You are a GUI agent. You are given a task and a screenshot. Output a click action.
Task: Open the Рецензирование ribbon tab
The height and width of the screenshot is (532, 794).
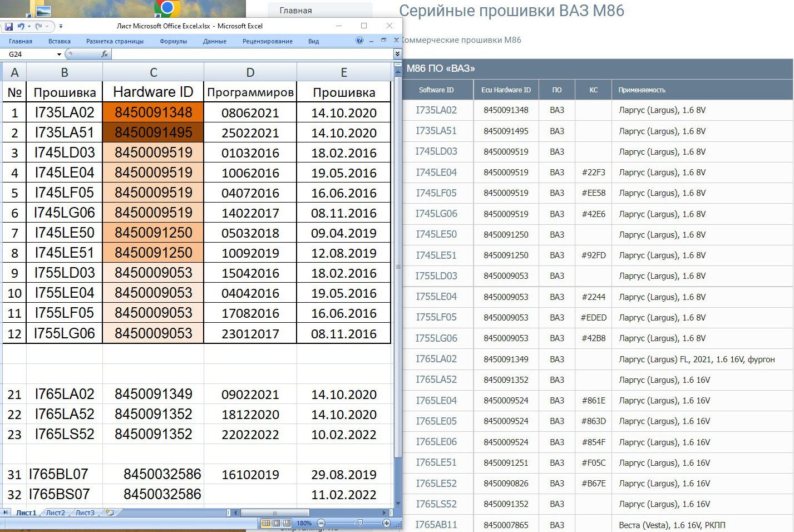click(268, 41)
